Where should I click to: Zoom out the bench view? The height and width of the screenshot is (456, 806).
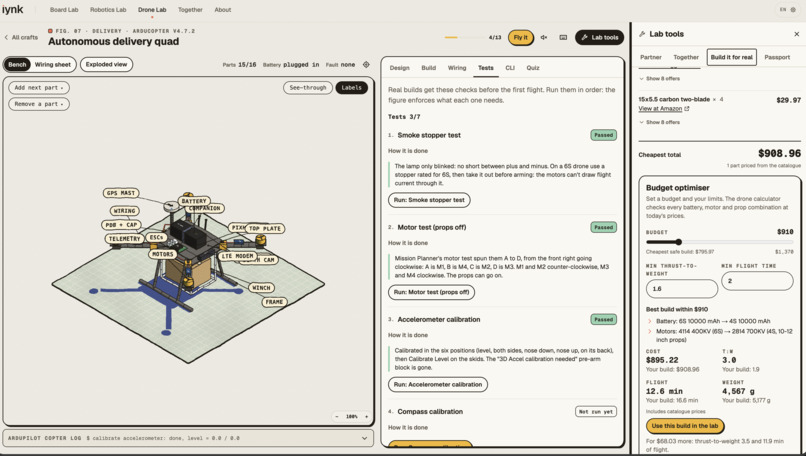337,416
